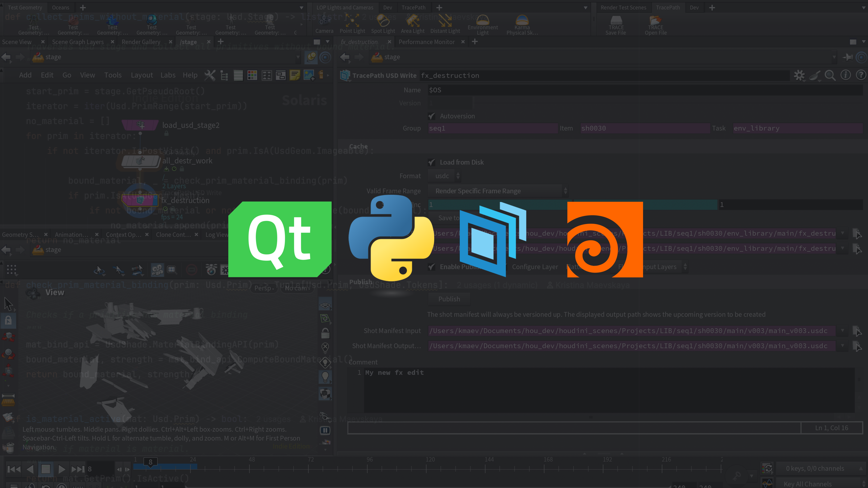Viewport: 868px width, 488px height.
Task: Show node info with the i icon
Action: [x=845, y=75]
